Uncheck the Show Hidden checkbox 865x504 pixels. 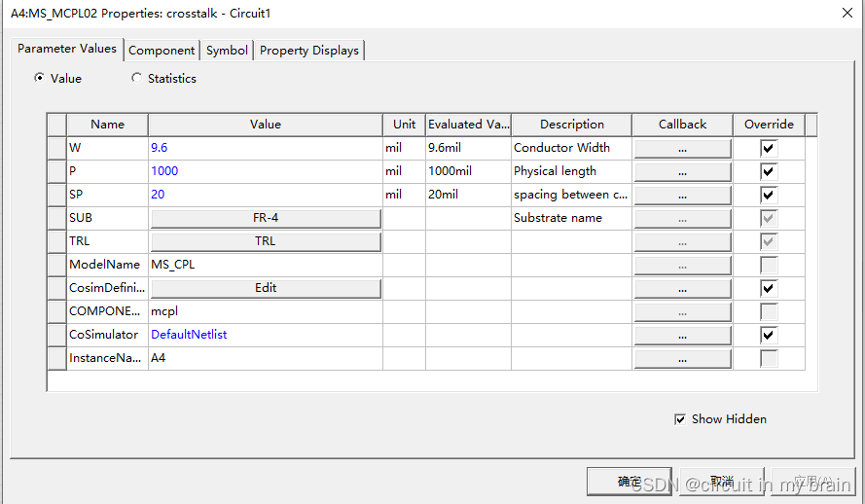point(680,419)
